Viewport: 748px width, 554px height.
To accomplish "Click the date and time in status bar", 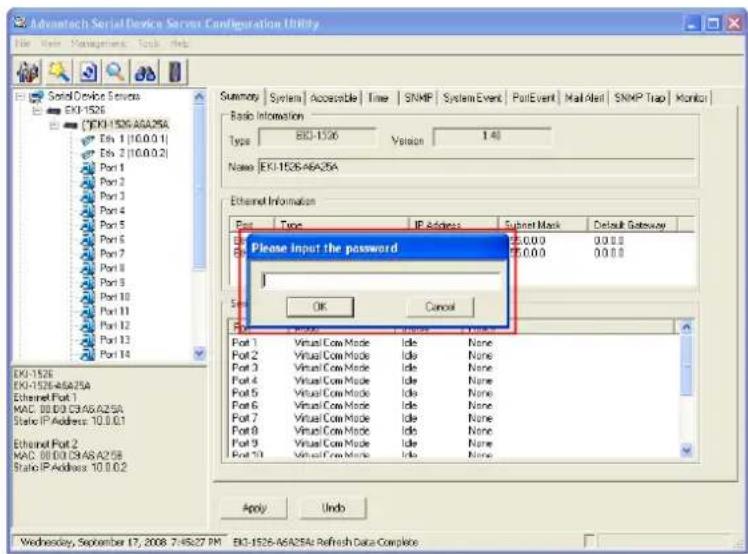I will [121, 542].
